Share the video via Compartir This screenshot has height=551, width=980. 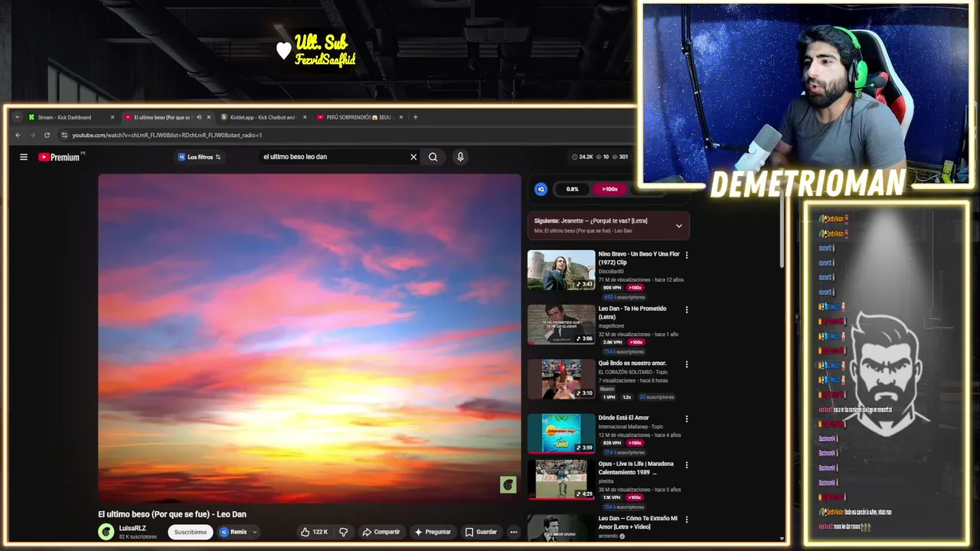tap(381, 532)
